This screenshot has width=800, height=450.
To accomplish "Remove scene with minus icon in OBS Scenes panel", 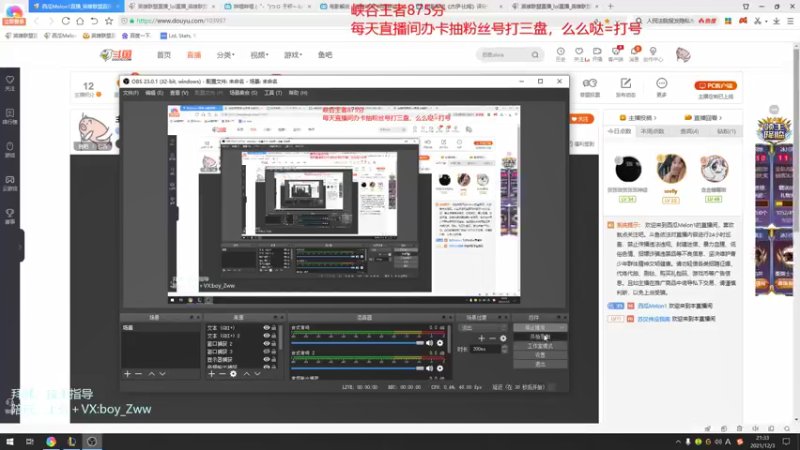I will pyautogui.click(x=138, y=374).
